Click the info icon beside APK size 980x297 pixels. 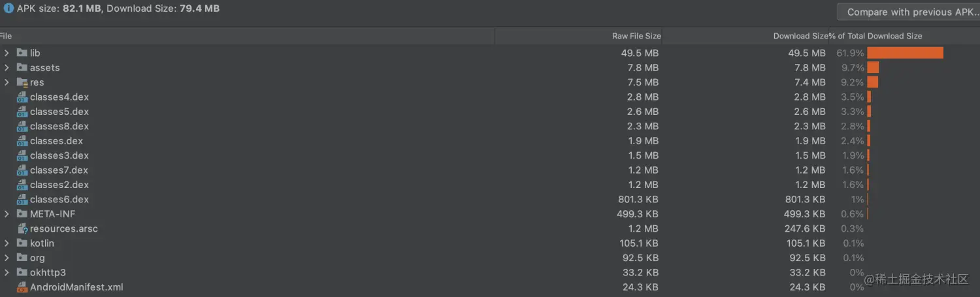pyautogui.click(x=8, y=8)
